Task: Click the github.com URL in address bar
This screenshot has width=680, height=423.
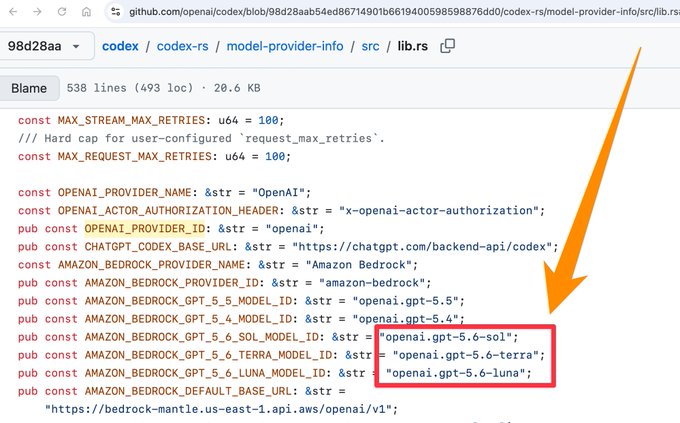Action: click(x=403, y=12)
